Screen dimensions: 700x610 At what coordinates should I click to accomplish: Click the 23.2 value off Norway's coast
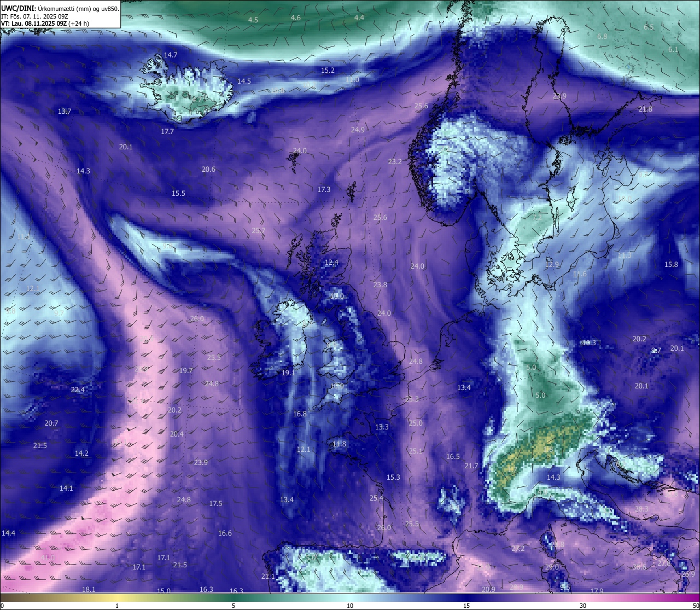click(395, 162)
